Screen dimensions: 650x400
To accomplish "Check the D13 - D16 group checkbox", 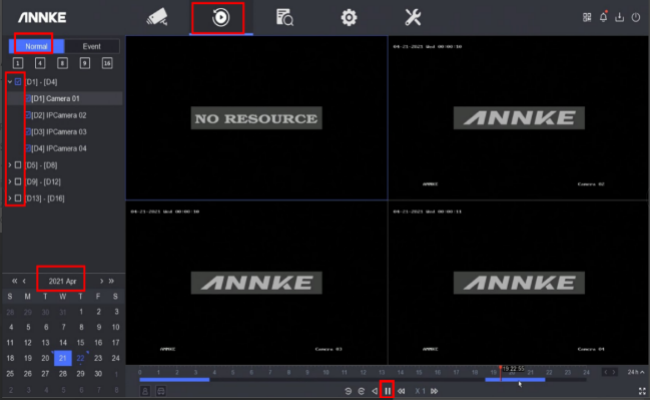I will coord(18,198).
